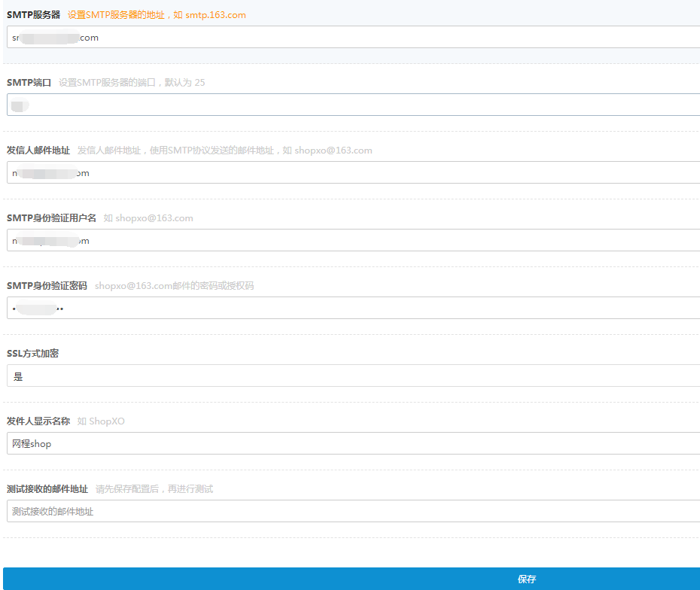Click the SMTP身份验证用户名 label text
This screenshot has height=590, width=700.
coord(51,218)
